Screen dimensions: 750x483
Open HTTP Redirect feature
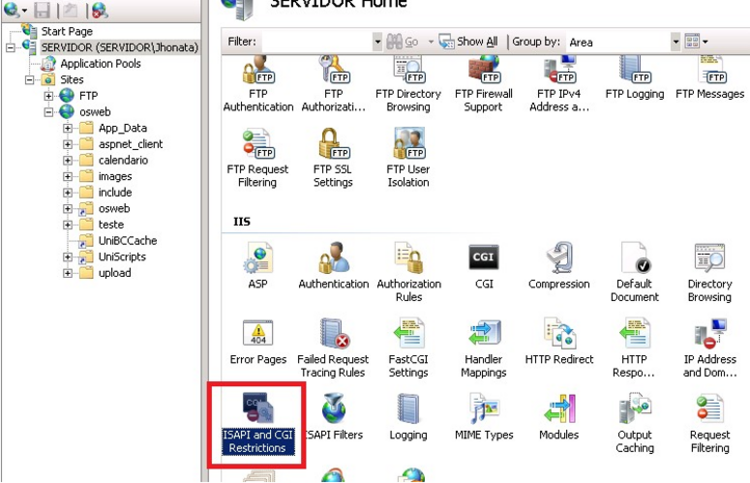coord(559,342)
